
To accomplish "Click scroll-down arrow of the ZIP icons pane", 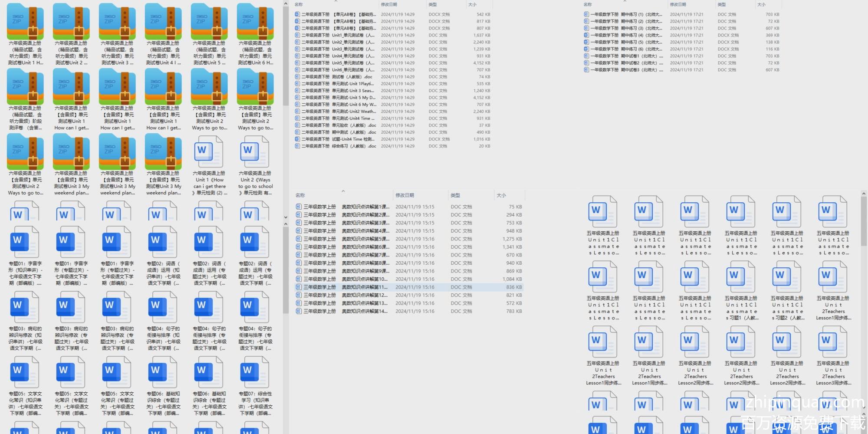I will (286, 217).
